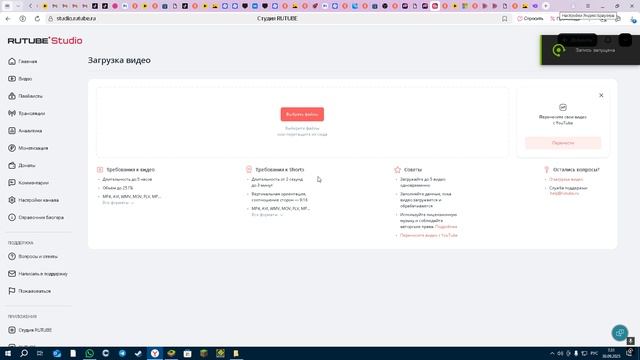Open the Главная home sidebar icon
The image size is (640, 360).
coord(12,61)
